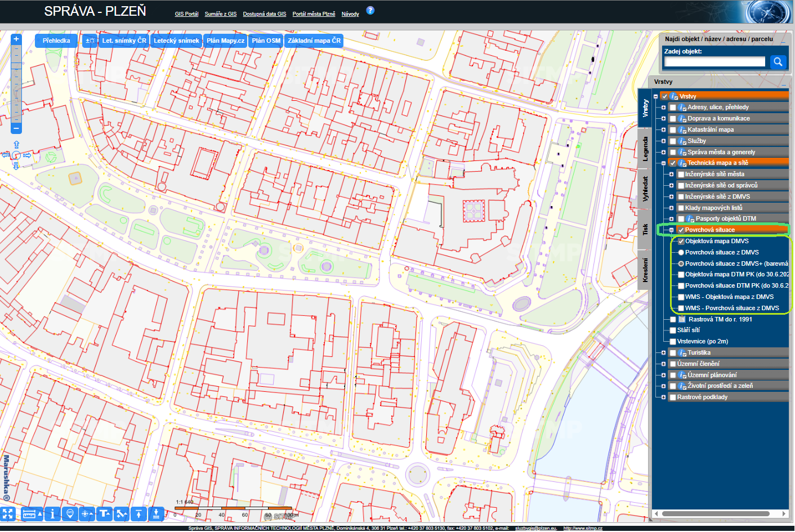Pan map right with arrow
Screen dimensions: 795x532
click(x=27, y=155)
